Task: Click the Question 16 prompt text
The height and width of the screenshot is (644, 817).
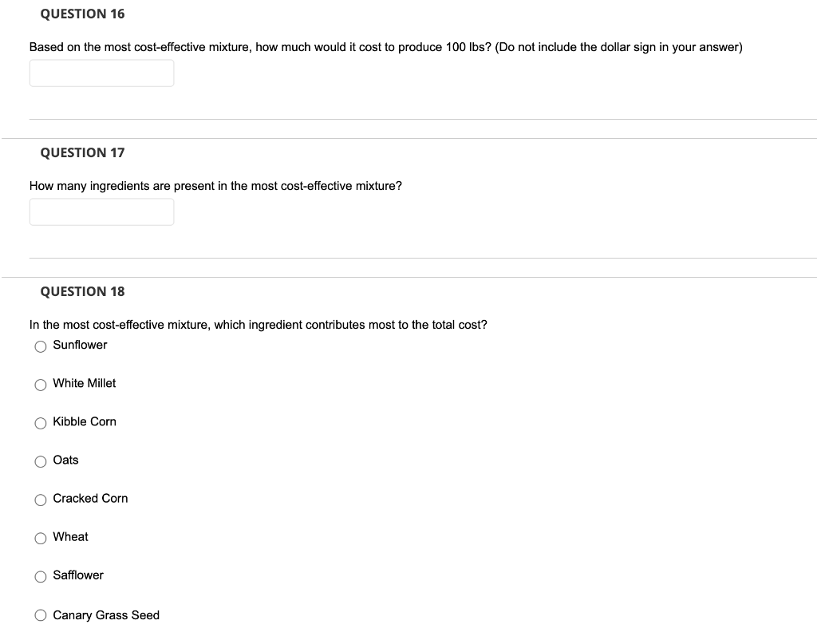Action: (385, 46)
